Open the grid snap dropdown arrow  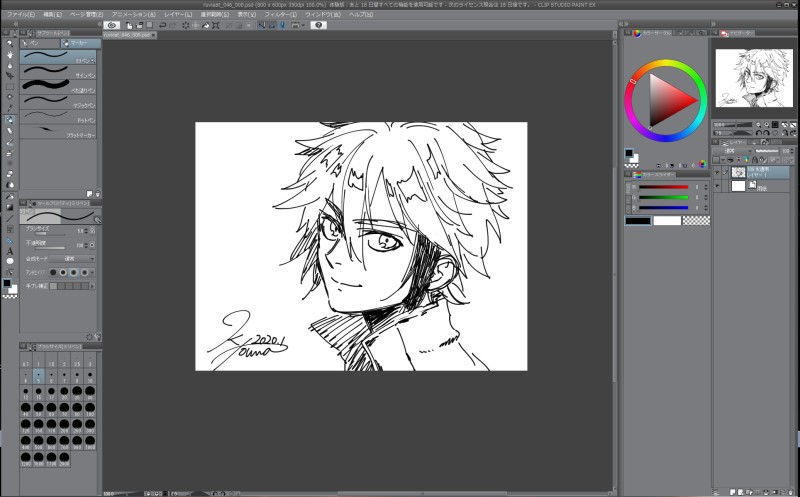point(303,25)
